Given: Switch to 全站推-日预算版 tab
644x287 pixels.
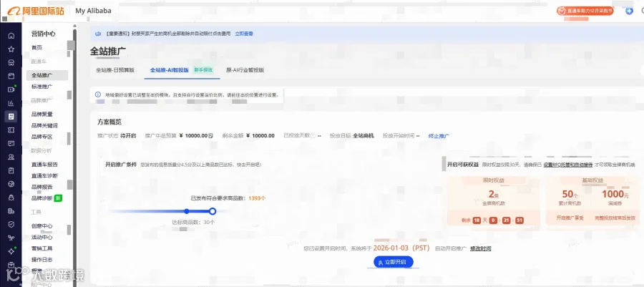Looking at the screenshot, I should (x=115, y=70).
